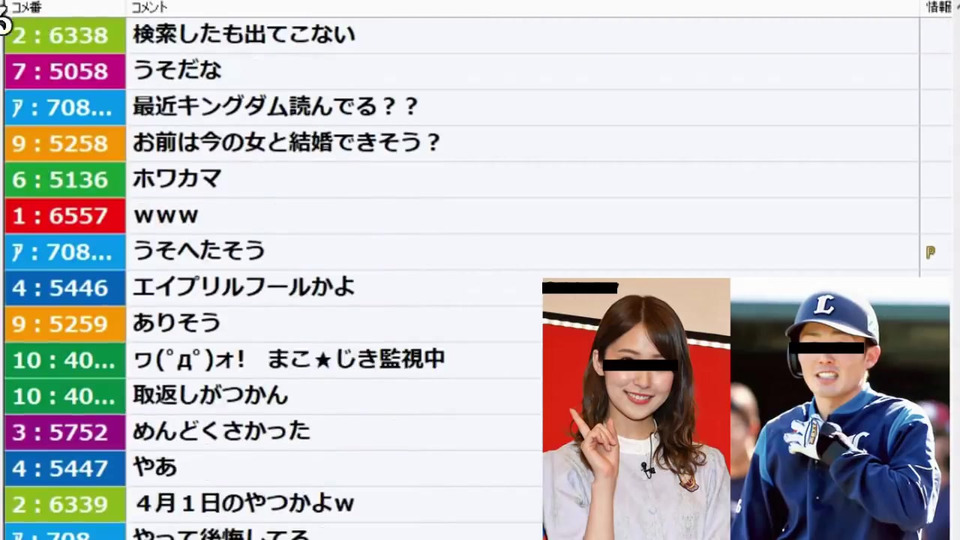
Task: Click the premium P icon in info column
Action: click(x=930, y=252)
